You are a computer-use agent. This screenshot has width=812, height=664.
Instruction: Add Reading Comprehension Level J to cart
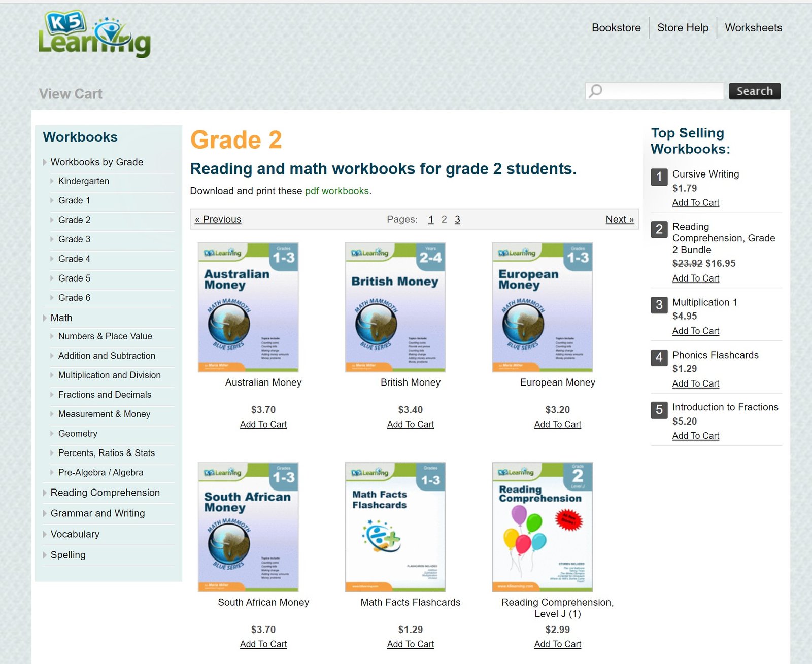pos(558,644)
